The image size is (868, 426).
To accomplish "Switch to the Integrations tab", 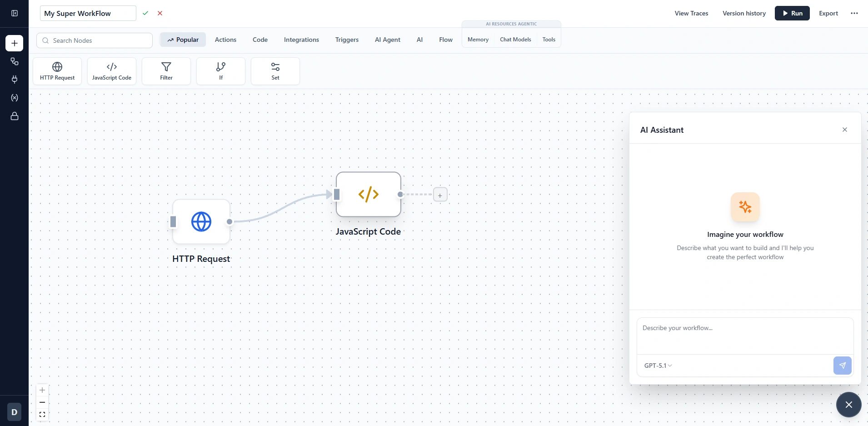I will [x=301, y=40].
